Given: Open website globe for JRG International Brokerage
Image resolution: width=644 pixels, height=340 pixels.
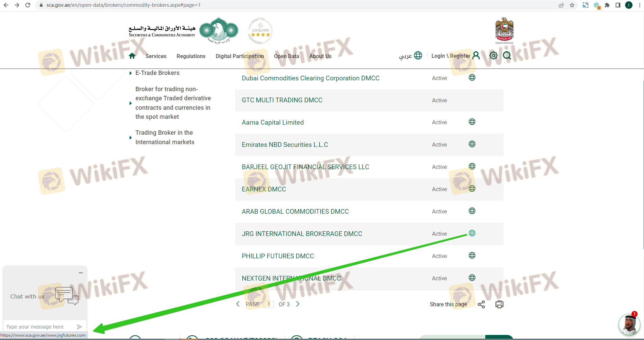Looking at the screenshot, I should click(472, 233).
